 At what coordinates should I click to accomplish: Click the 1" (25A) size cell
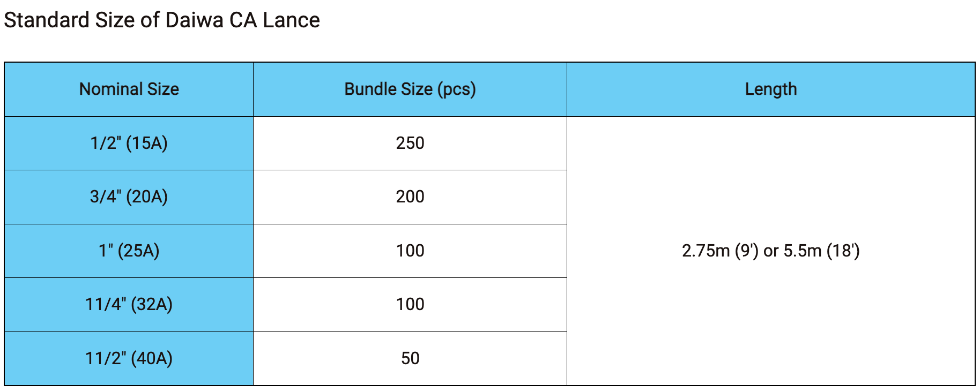click(129, 251)
